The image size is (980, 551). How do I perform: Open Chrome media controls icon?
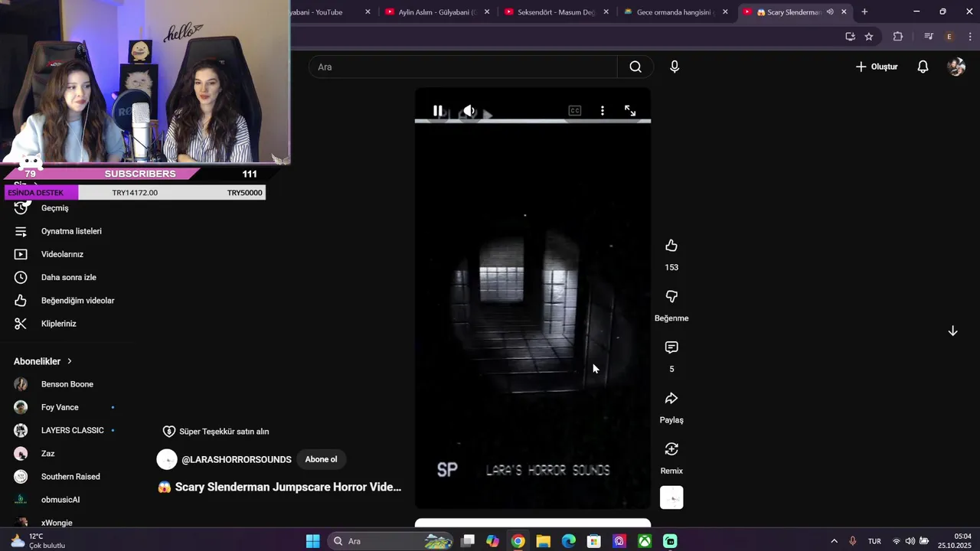(929, 36)
